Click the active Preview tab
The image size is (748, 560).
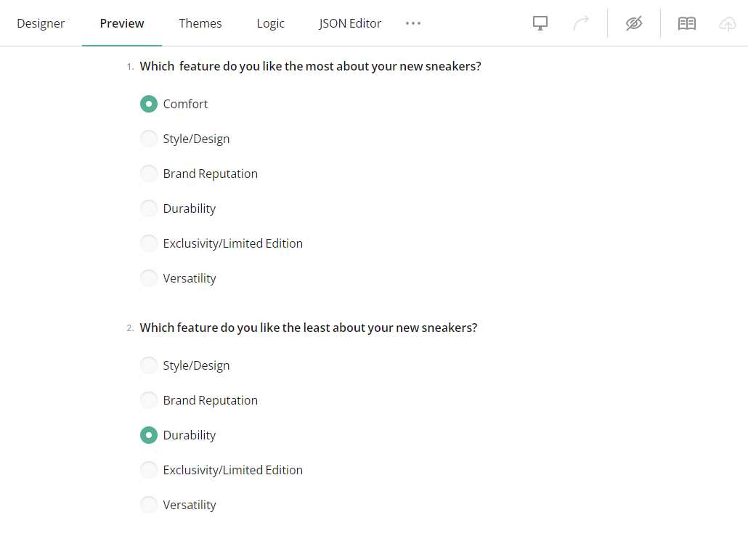point(121,23)
